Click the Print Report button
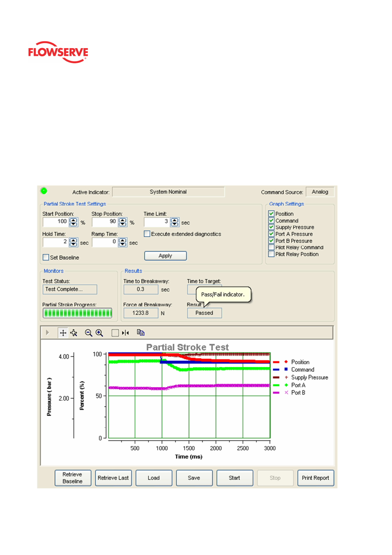 coord(316,478)
